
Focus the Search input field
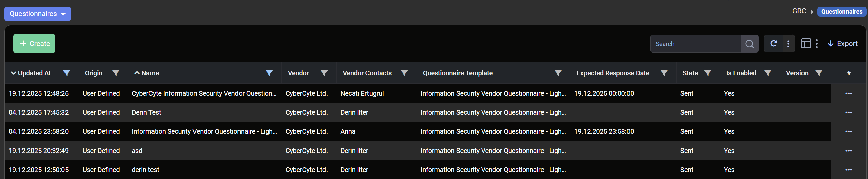(x=695, y=44)
